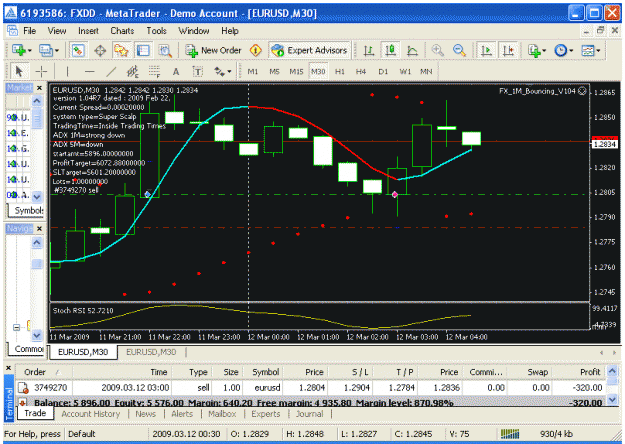This screenshot has width=625, height=444.
Task: Close the Market Watch panel
Action: [x=39, y=88]
